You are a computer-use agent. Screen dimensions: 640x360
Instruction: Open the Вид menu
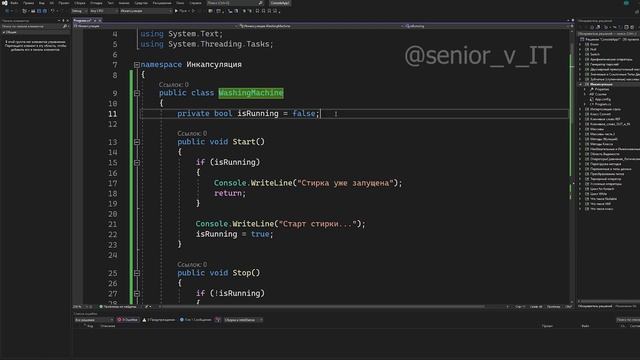(x=41, y=3)
